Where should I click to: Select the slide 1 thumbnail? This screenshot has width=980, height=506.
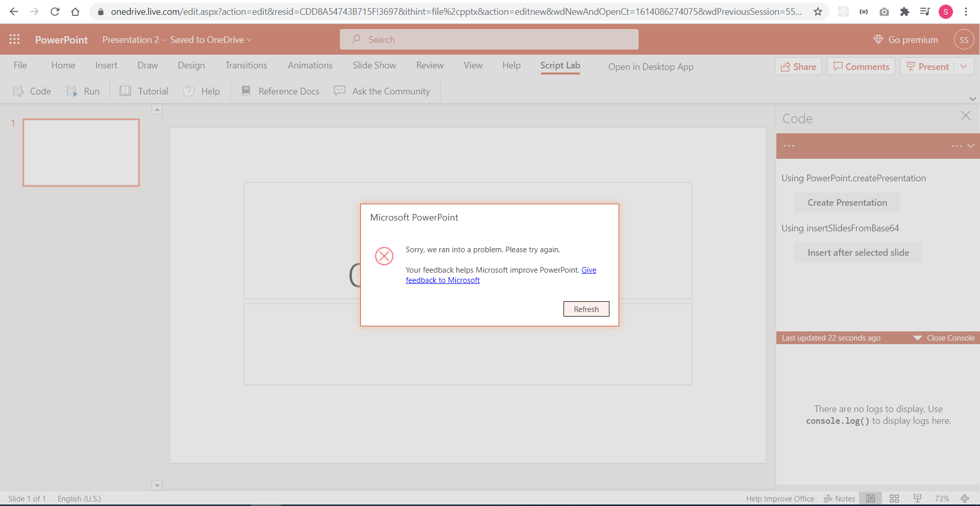(x=81, y=153)
